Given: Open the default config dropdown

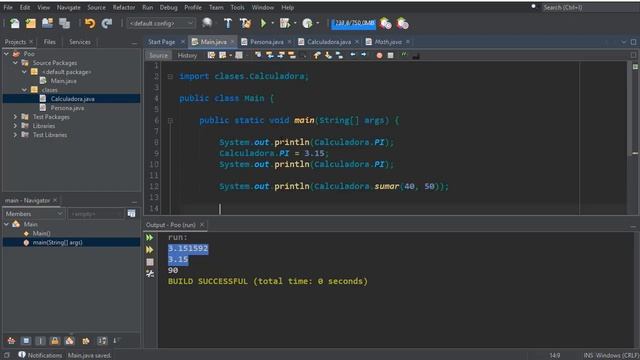Looking at the screenshot, I should (x=161, y=23).
